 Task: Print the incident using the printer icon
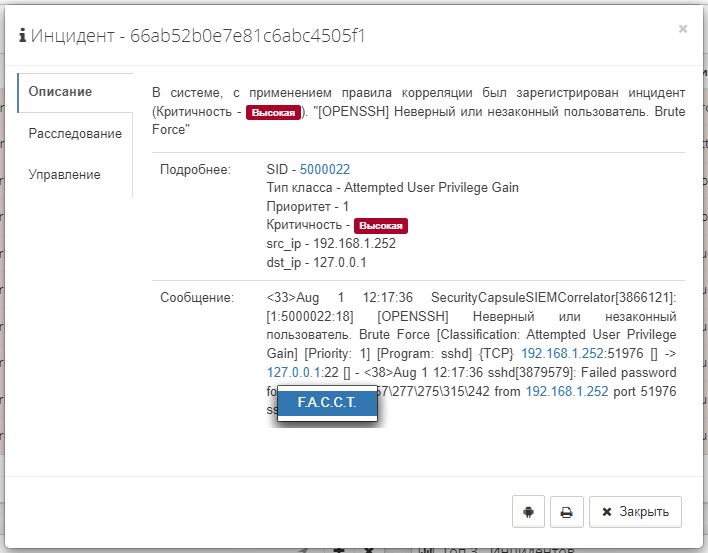[567, 512]
